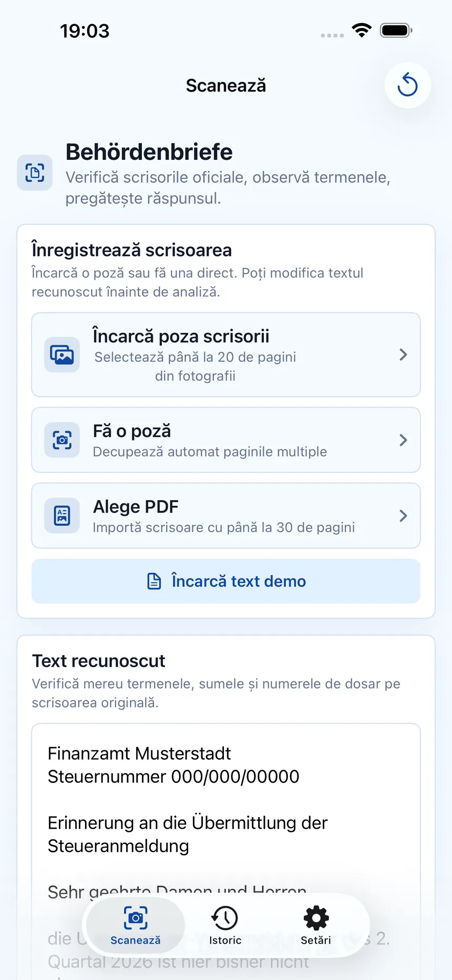Tap Încarcă text demo button
Image resolution: width=452 pixels, height=980 pixels.
[226, 581]
